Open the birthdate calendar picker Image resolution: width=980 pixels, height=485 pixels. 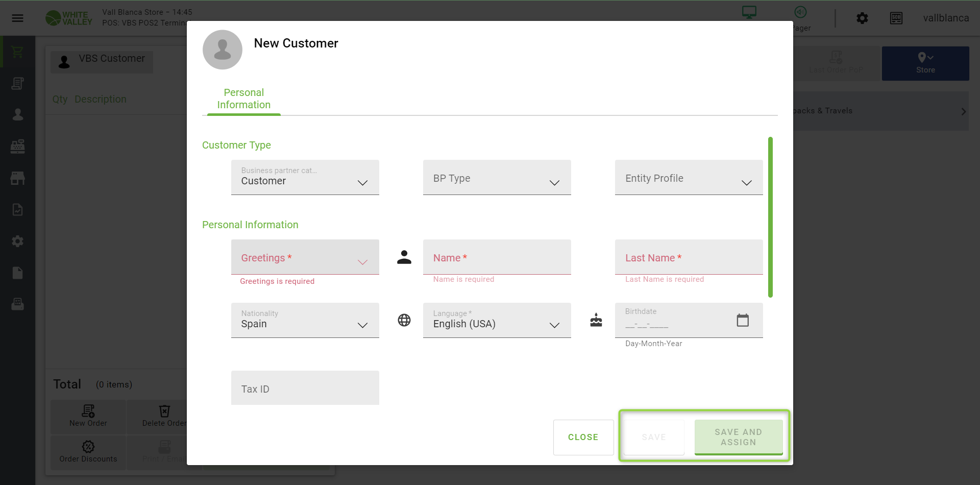coord(743,320)
